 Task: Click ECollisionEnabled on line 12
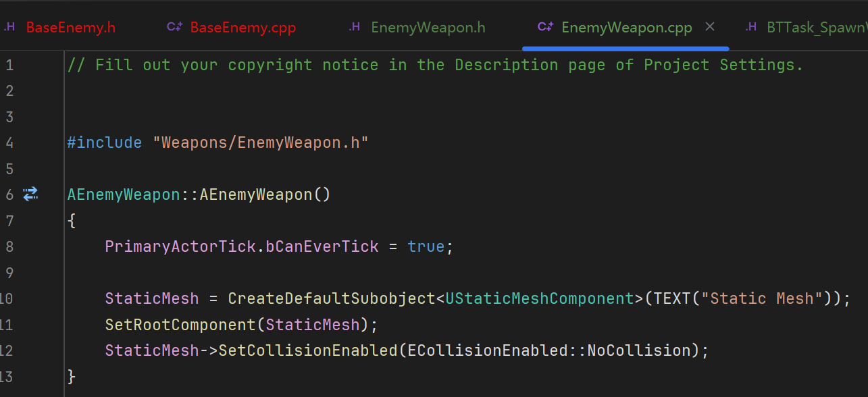pyautogui.click(x=488, y=350)
